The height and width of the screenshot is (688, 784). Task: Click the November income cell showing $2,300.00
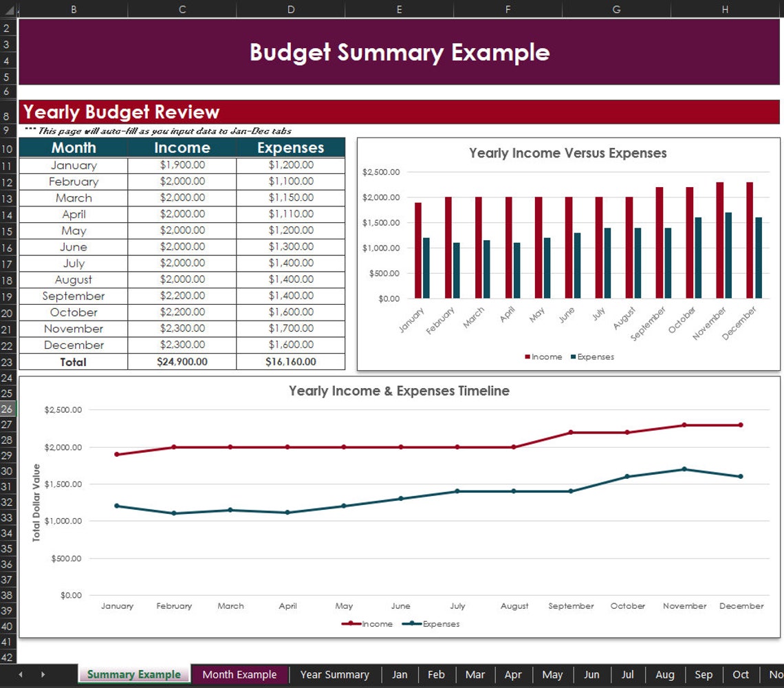(182, 329)
